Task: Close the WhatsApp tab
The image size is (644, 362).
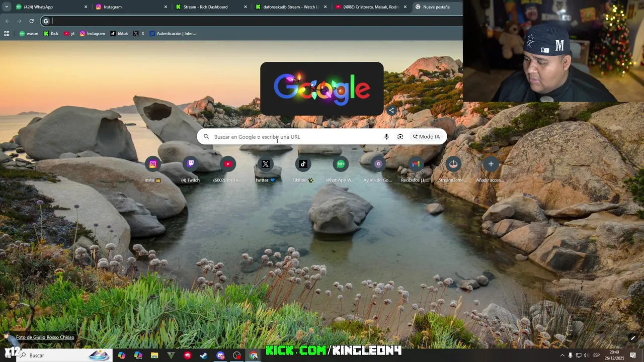Action: [x=86, y=7]
